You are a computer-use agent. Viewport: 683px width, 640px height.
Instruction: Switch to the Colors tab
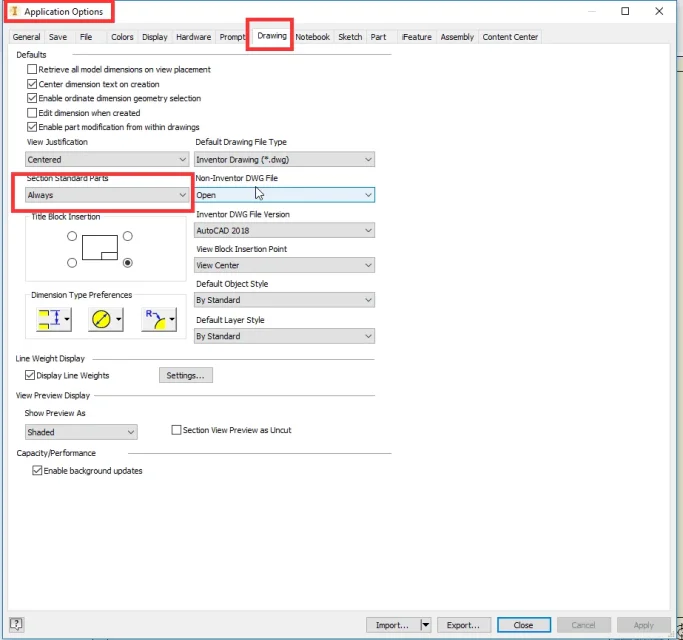122,37
